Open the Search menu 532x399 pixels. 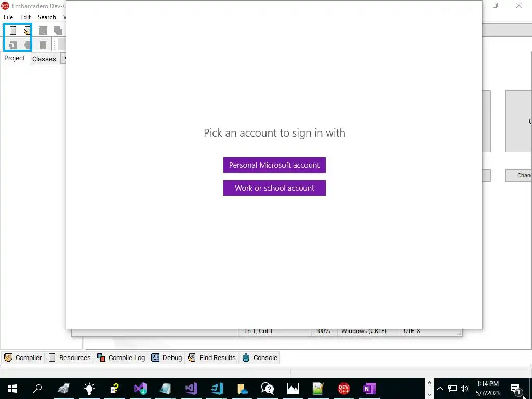point(47,17)
